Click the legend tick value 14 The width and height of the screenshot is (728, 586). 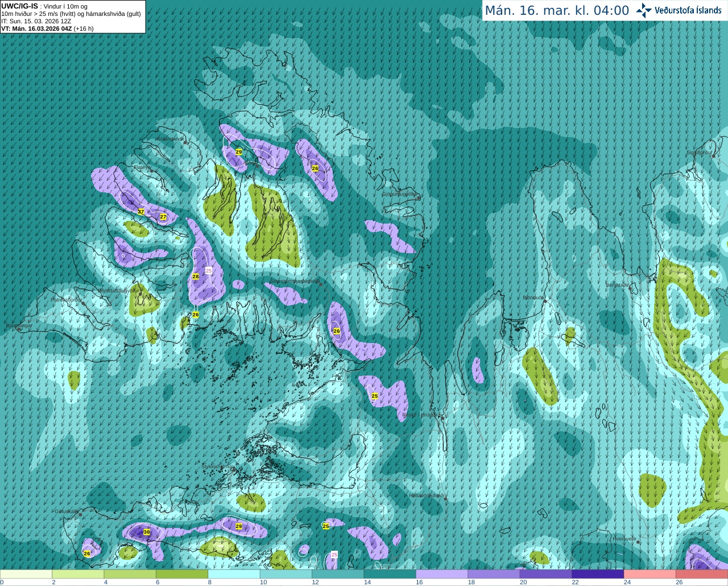point(367,582)
